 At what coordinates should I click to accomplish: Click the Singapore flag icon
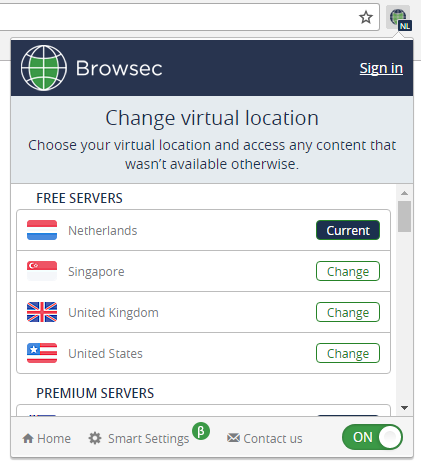(x=42, y=271)
